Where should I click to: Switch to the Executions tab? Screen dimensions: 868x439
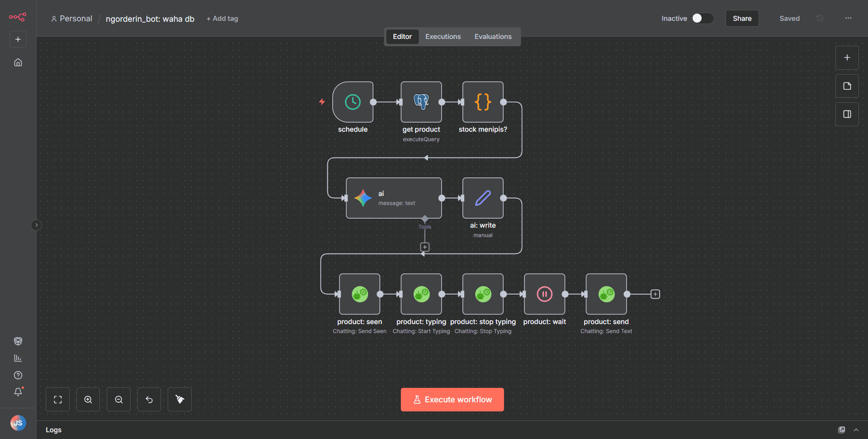point(443,37)
